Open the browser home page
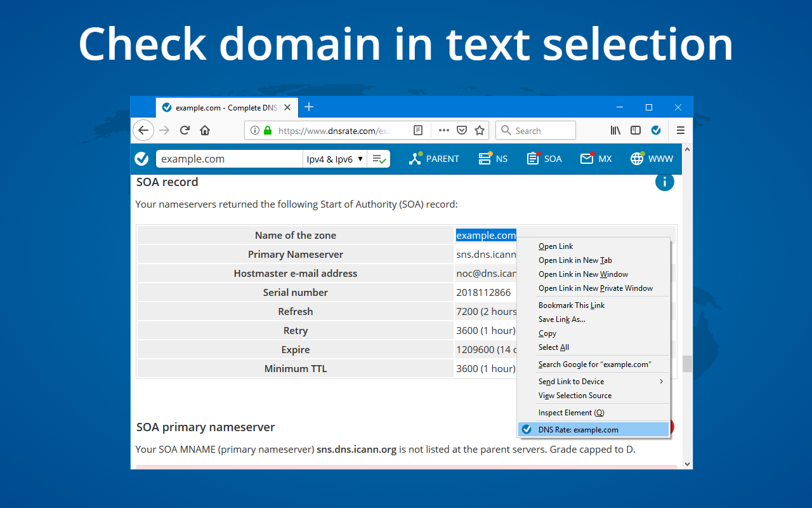 205,130
